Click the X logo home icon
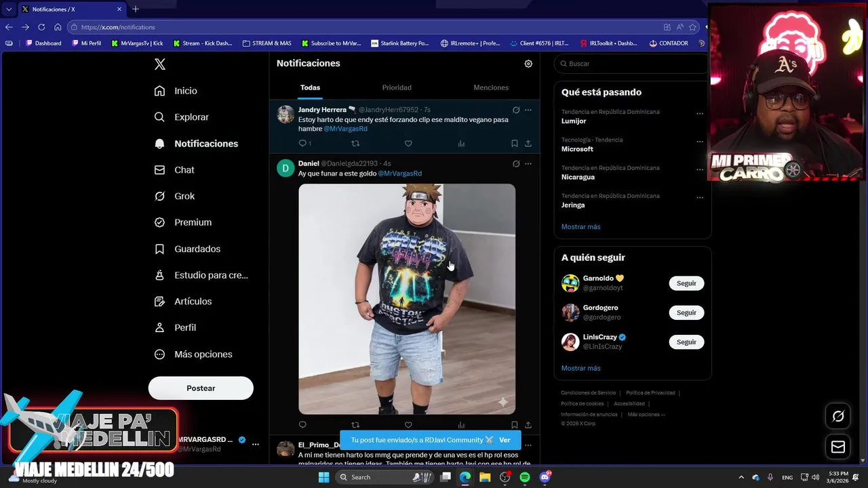Viewport: 868px width, 488px height. [x=159, y=64]
